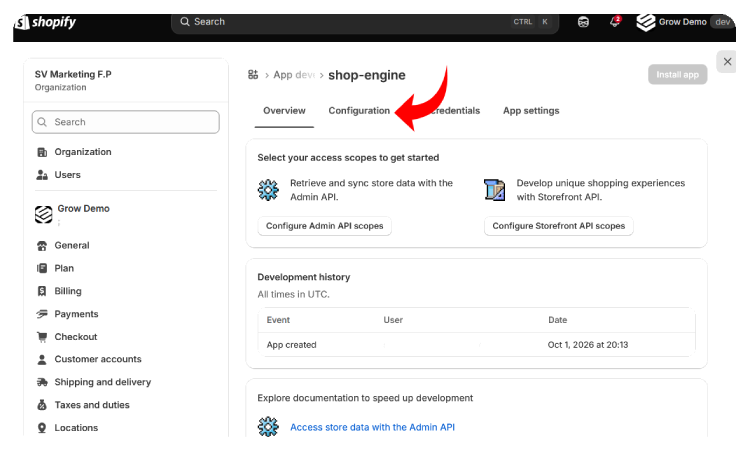The height and width of the screenshot is (452, 750).
Task: Click the Shopify logo in the top bar
Action: click(x=45, y=22)
